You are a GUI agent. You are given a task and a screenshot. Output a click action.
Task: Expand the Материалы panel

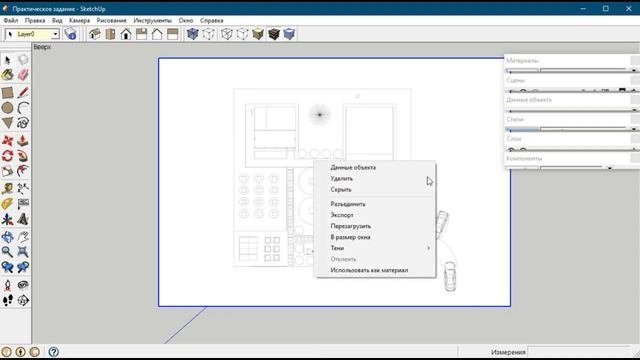tap(572, 60)
